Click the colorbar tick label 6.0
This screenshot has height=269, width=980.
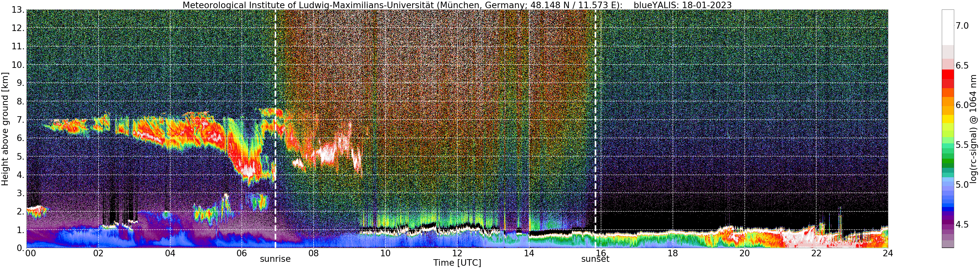(x=962, y=105)
